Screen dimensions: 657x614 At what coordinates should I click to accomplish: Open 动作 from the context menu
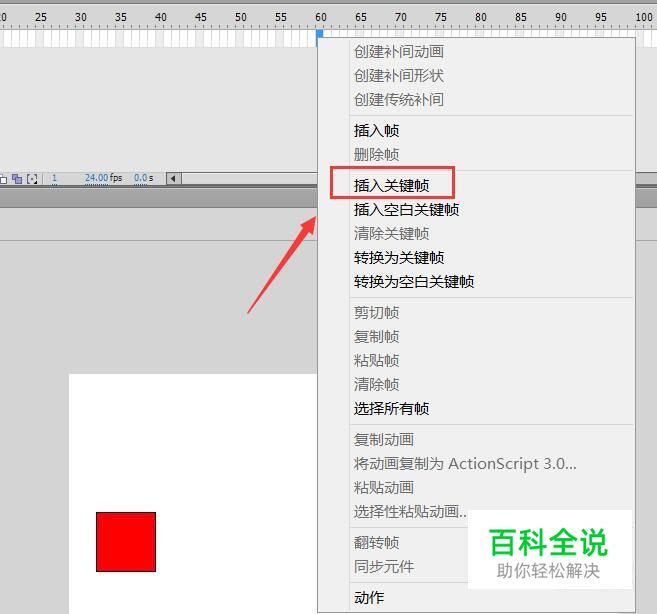tap(369, 598)
